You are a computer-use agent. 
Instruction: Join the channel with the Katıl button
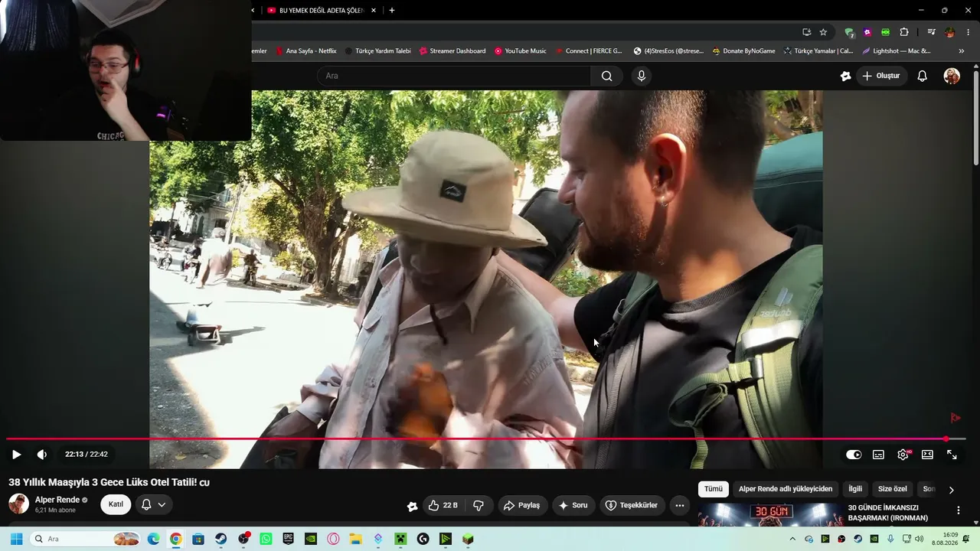pos(116,504)
